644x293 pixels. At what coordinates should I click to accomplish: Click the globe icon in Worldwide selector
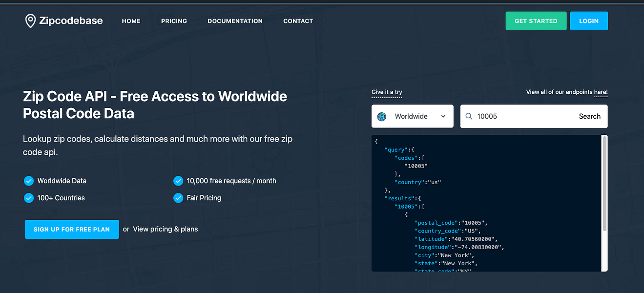point(382,116)
